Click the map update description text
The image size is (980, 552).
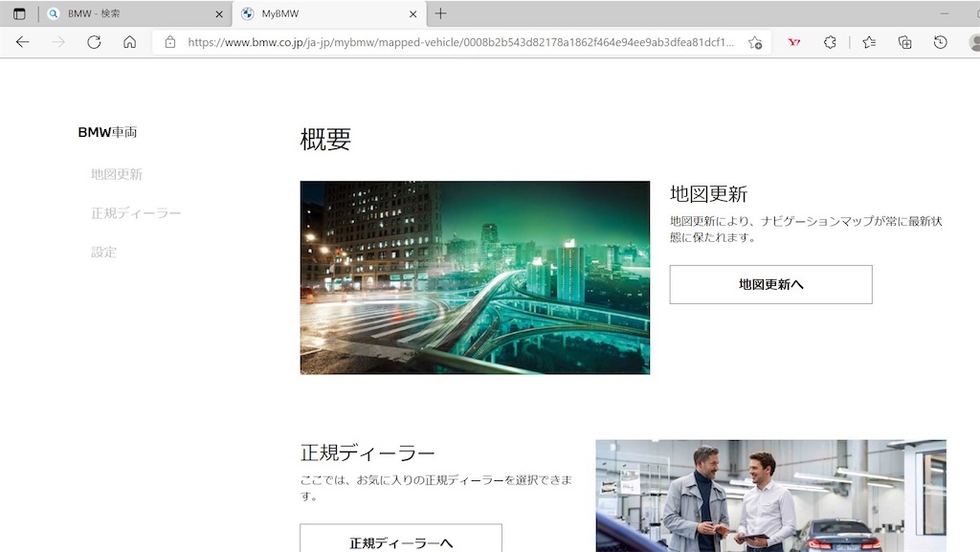[x=806, y=230]
